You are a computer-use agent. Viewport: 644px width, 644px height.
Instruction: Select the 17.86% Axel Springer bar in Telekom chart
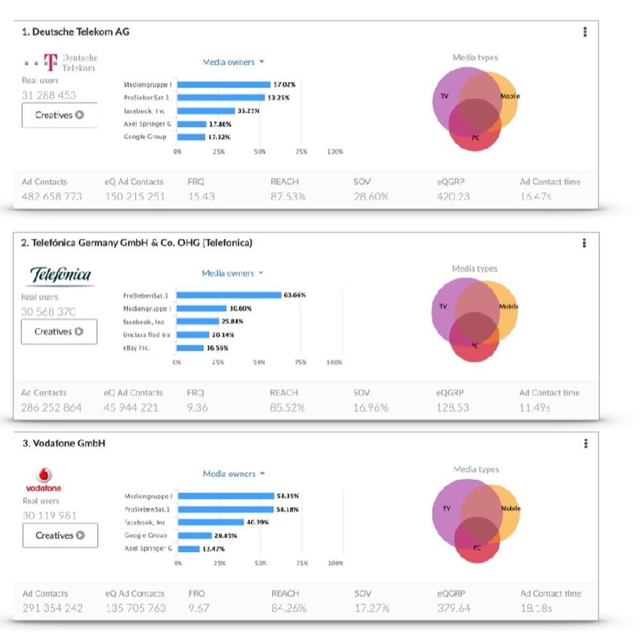coord(192,124)
